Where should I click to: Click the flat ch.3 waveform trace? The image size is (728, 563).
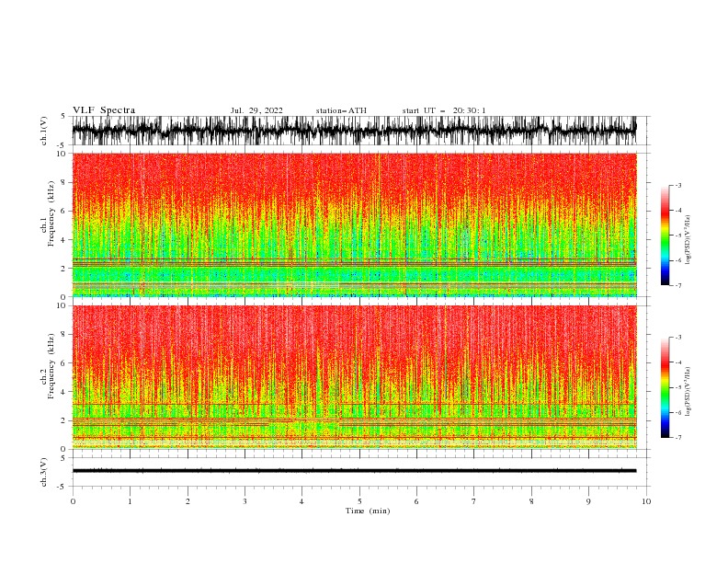click(x=354, y=471)
